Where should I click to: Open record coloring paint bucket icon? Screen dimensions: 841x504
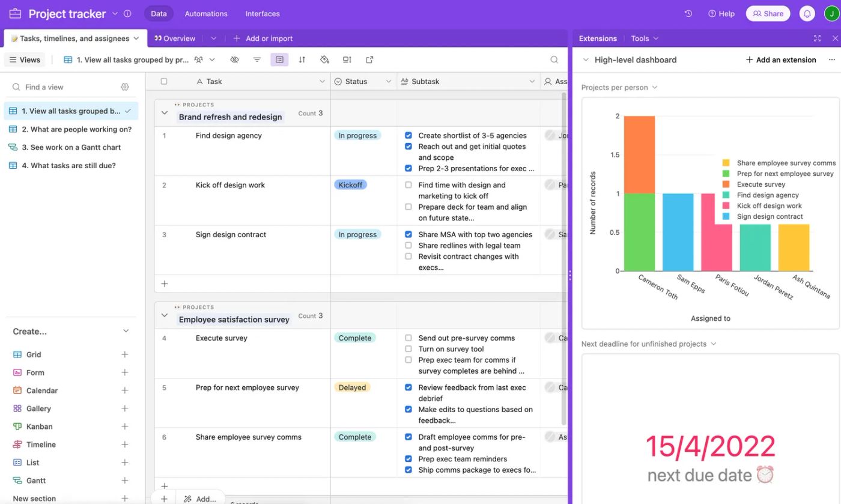pyautogui.click(x=324, y=59)
